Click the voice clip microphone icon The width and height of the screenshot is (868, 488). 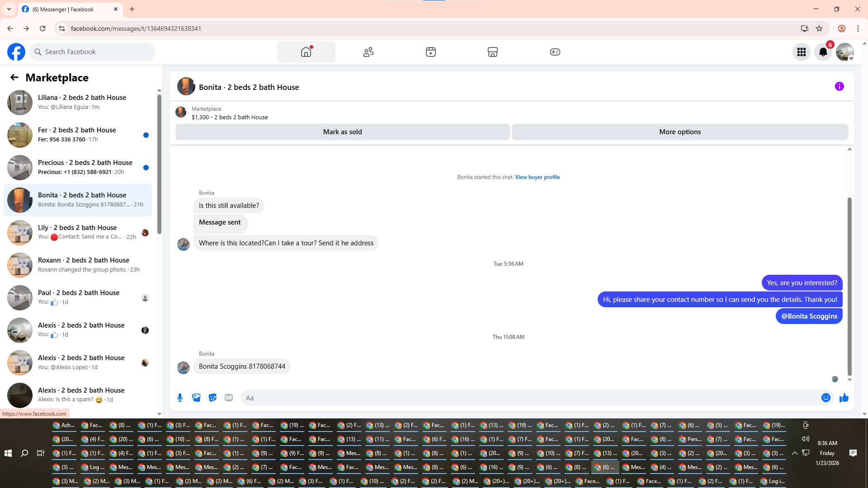pos(180,398)
